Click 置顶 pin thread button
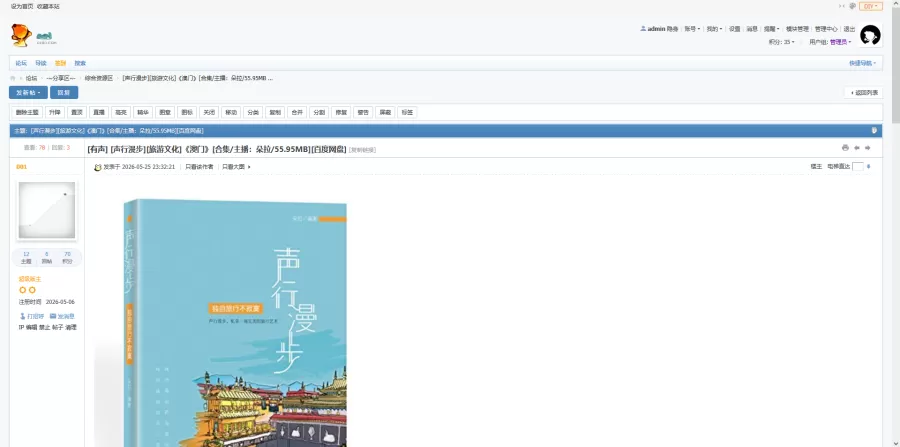Viewport: 900px width, 447px height. (76, 112)
